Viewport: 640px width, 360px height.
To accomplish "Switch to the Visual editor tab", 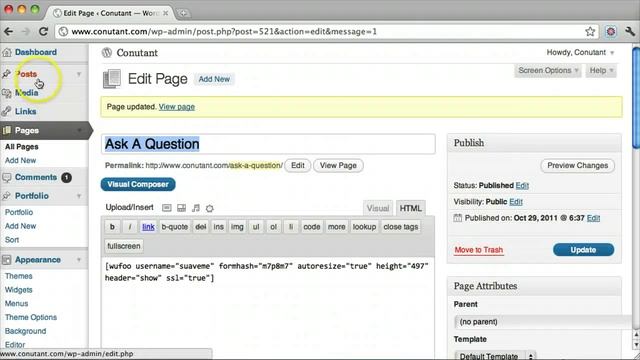I will pos(378,208).
